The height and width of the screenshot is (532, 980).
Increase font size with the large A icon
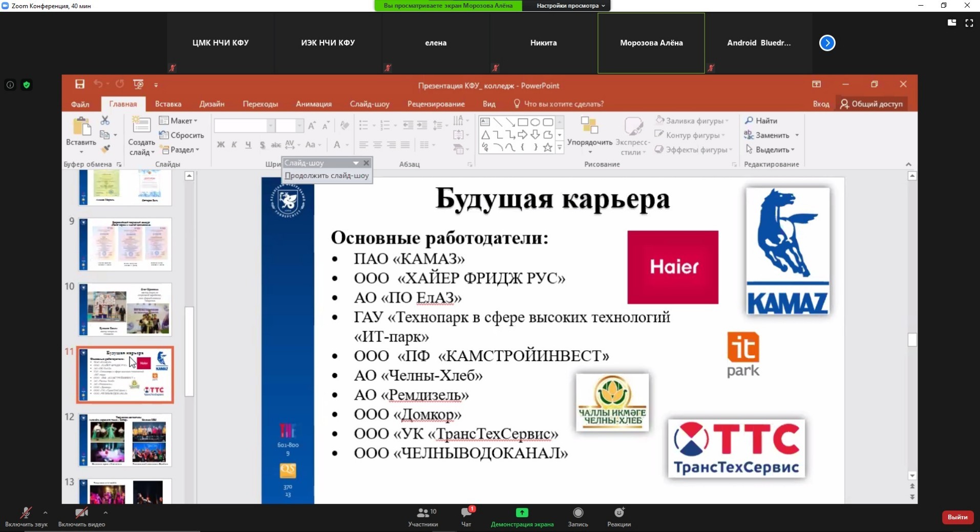point(312,125)
